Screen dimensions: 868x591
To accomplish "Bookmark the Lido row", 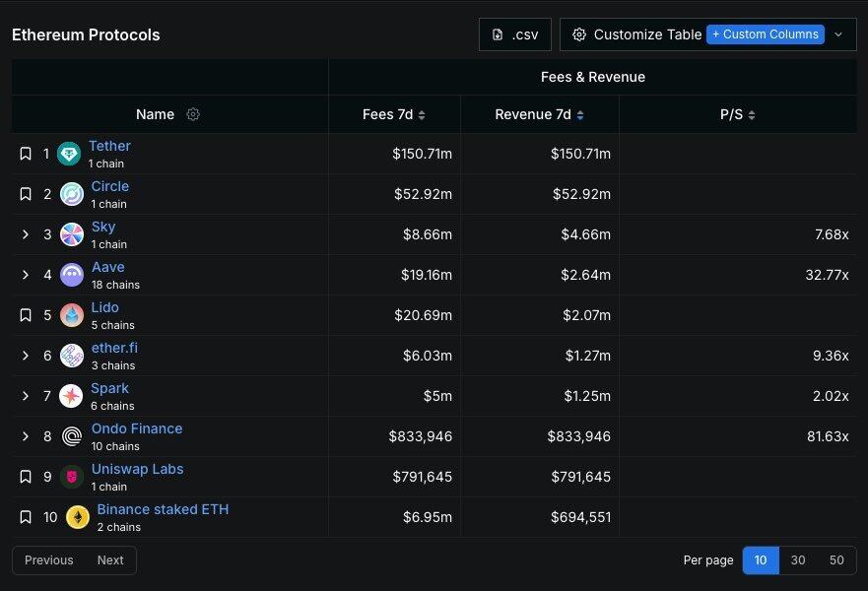I will [26, 315].
